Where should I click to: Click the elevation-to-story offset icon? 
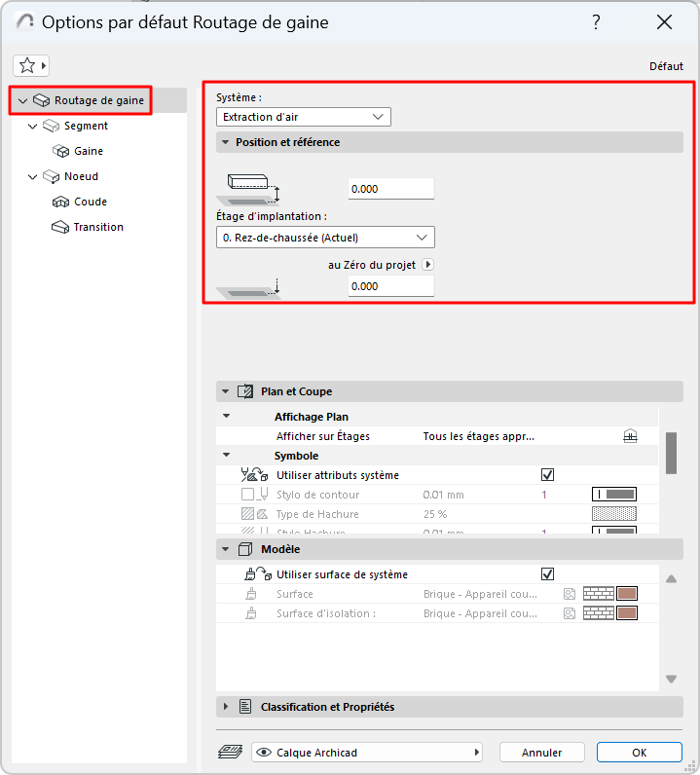tap(249, 190)
